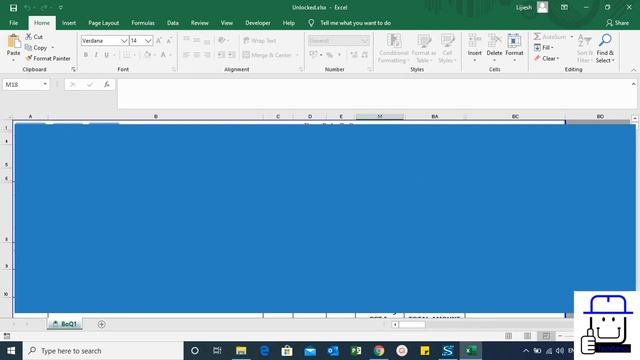Switch to Normal view in status bar
This screenshot has height=360, width=640.
pyautogui.click(x=508, y=336)
